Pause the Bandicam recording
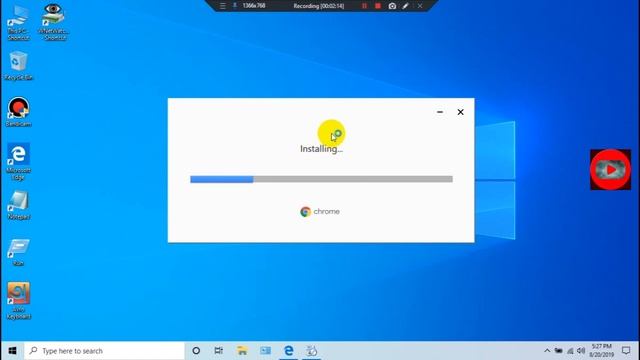Image resolution: width=640 pixels, height=360 pixels. coord(364,6)
